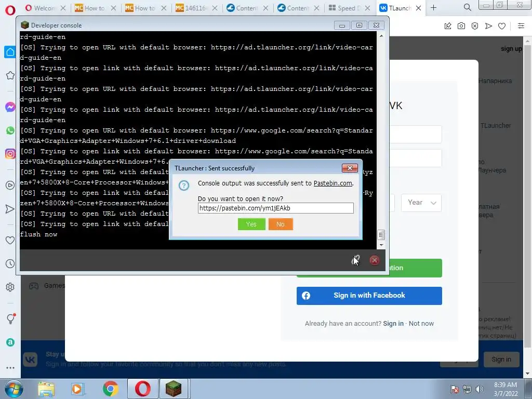Close the Welcome tab
The width and height of the screenshot is (532, 399).
pyautogui.click(x=63, y=8)
